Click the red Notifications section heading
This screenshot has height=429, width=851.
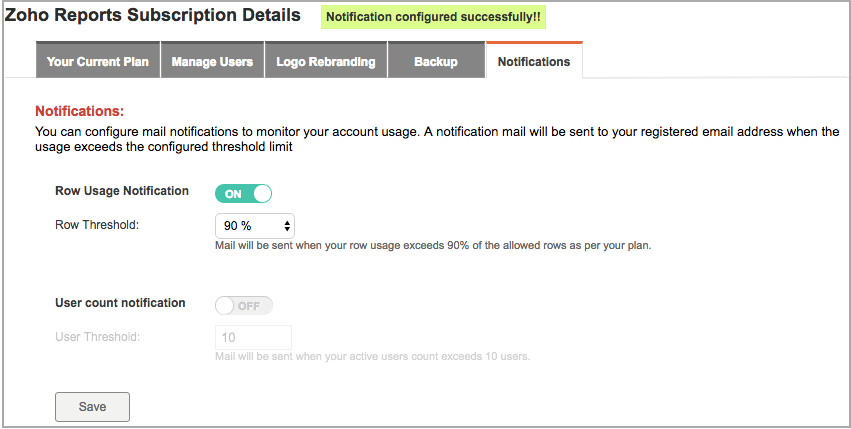click(79, 111)
